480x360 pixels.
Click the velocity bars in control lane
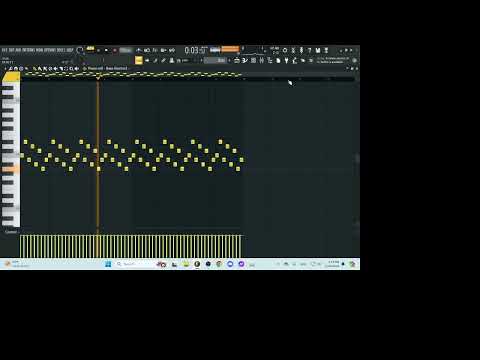pos(132,246)
